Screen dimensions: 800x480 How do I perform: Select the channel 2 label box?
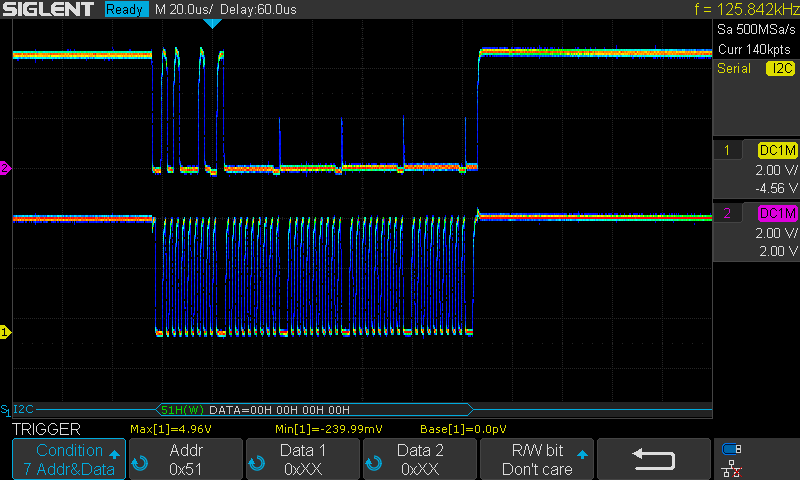(x=727, y=213)
